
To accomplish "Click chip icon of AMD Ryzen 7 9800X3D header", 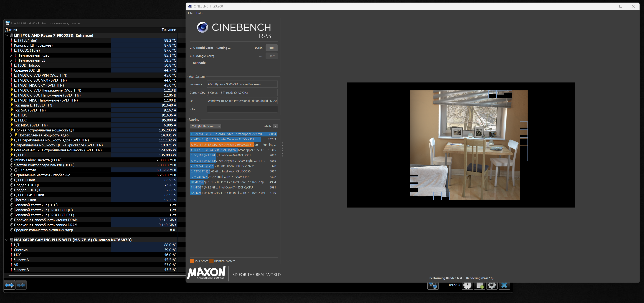I will pos(11,35).
